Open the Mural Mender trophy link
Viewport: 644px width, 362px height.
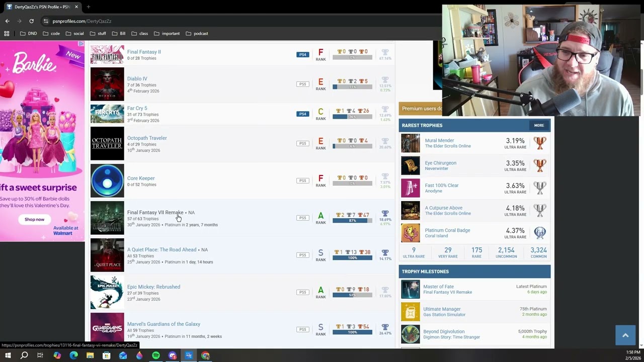coord(439,140)
